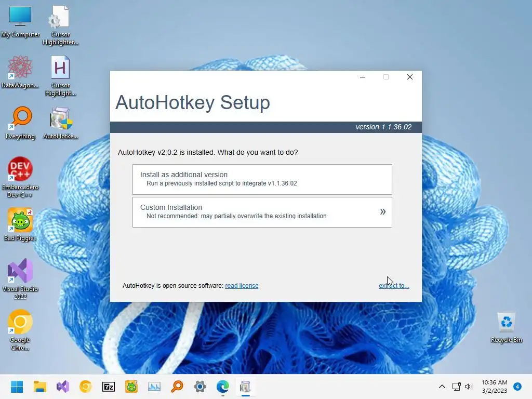Show hidden system tray icons
Screen dimensions: 532x399
[442, 387]
